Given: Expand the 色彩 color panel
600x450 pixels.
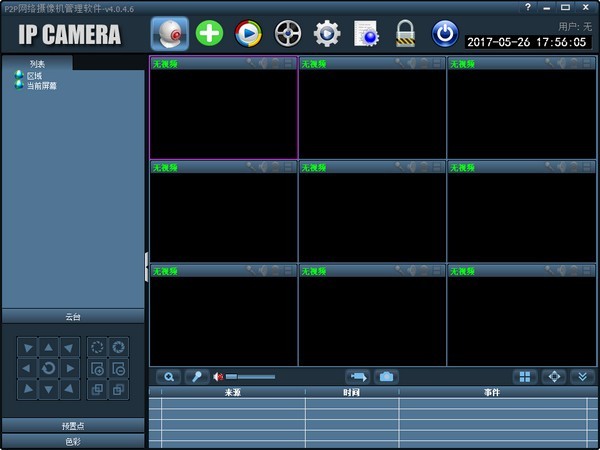Looking at the screenshot, I should 73,440.
